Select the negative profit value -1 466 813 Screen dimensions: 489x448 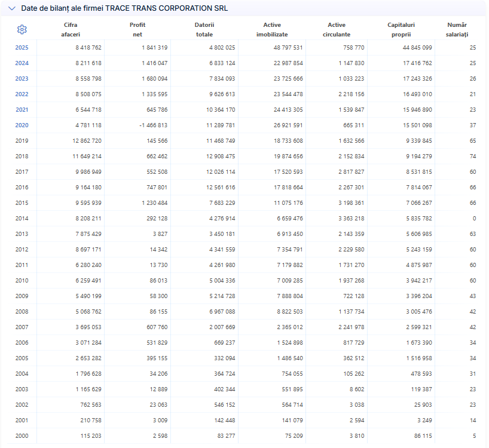point(153,125)
